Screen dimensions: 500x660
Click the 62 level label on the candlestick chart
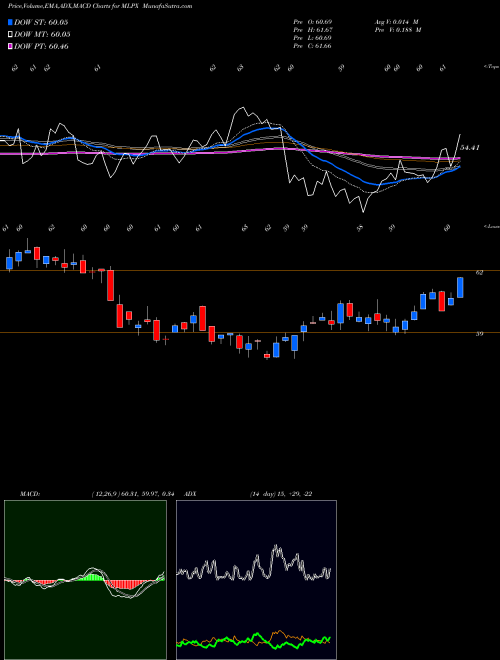tap(479, 273)
